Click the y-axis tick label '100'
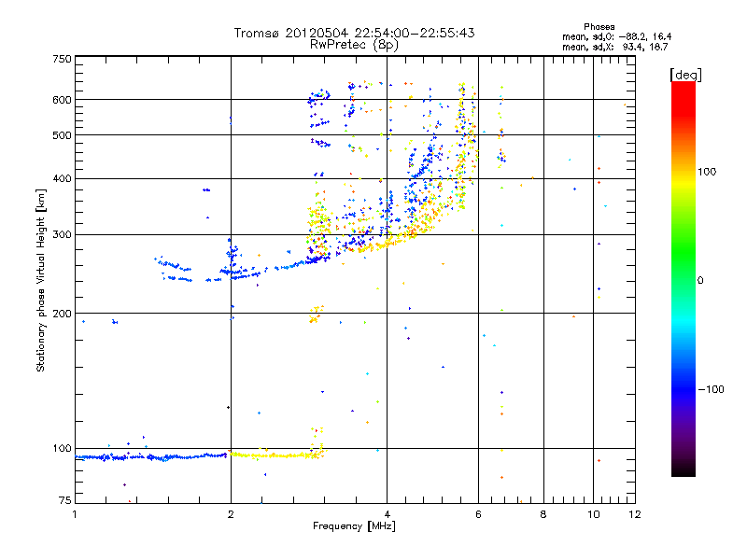 pyautogui.click(x=62, y=449)
